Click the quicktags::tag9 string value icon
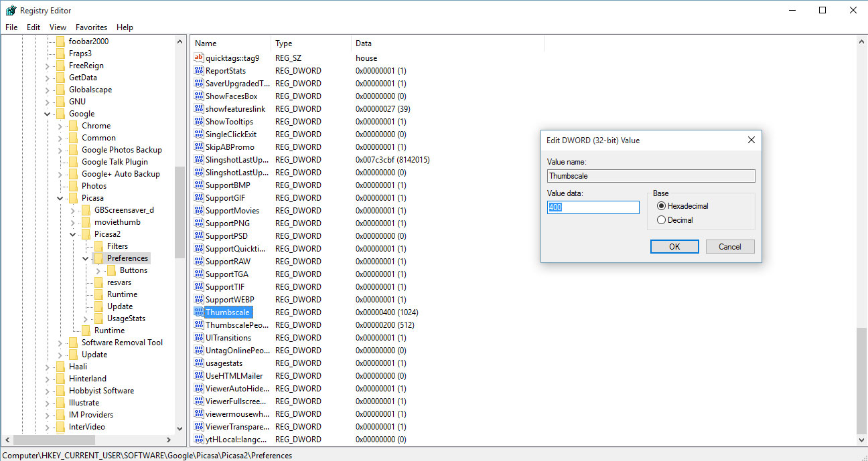 coord(199,58)
